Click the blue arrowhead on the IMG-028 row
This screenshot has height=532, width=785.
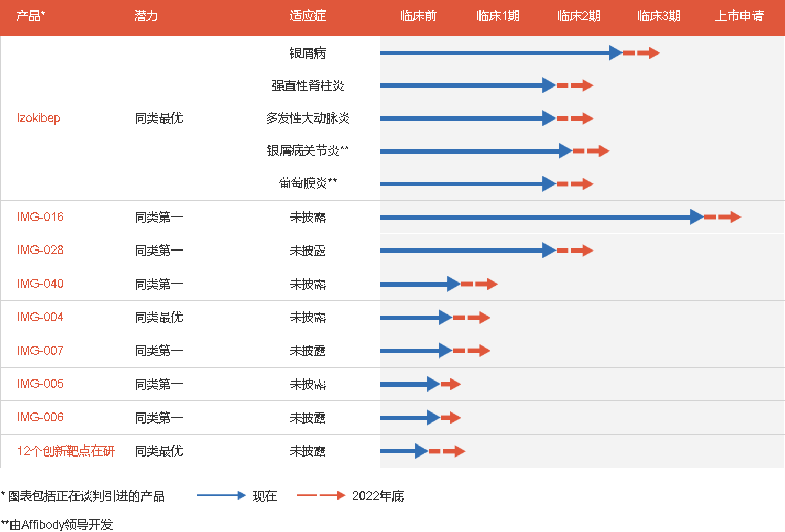(549, 251)
